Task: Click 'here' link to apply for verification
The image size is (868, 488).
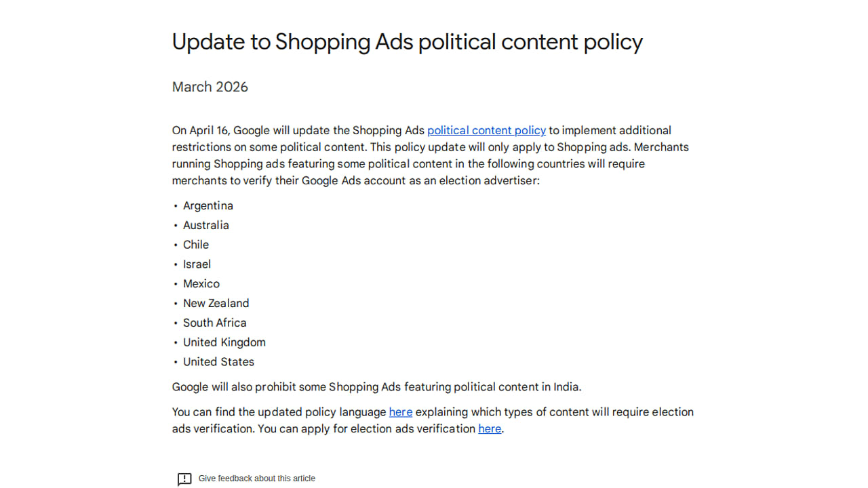Action: click(490, 428)
